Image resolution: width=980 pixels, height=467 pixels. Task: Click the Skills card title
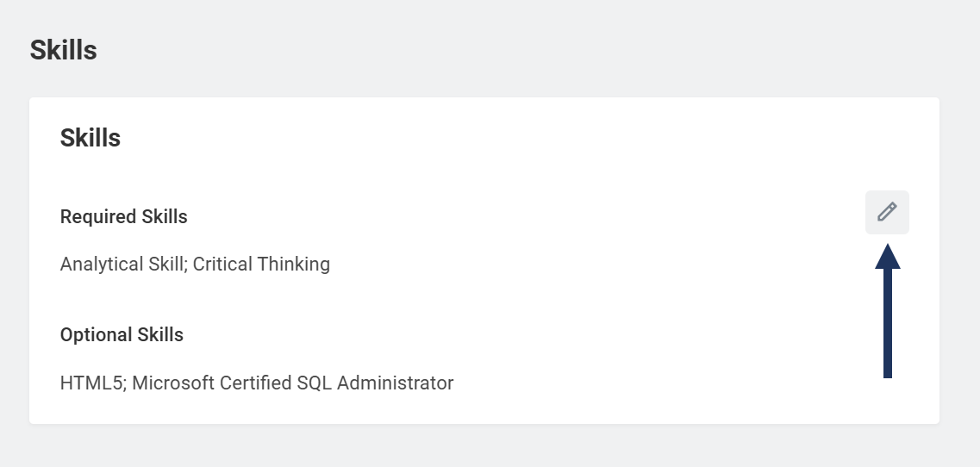90,138
